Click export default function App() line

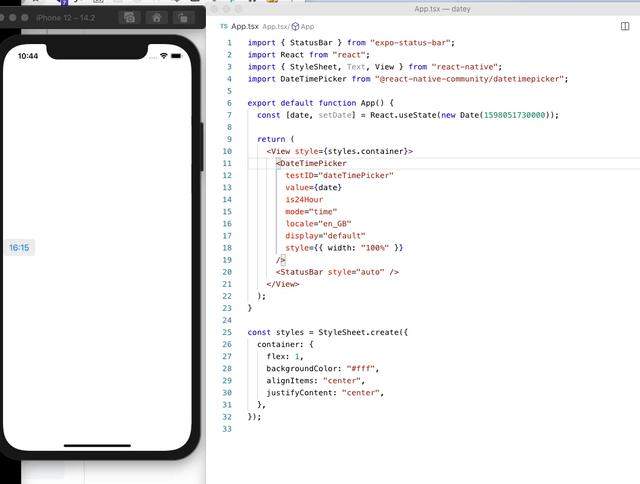[320, 103]
